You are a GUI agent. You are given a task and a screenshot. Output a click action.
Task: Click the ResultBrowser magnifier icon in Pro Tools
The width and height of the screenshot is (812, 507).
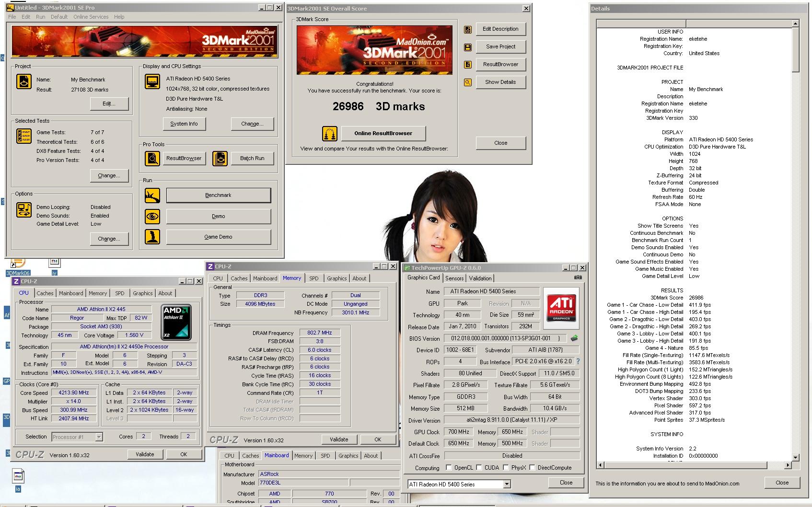(x=152, y=158)
